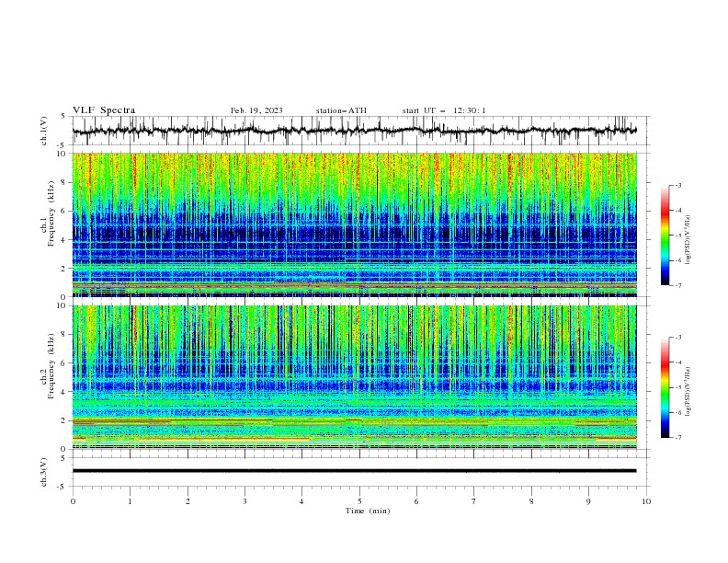Viewport: 728px width, 563px height.
Task: Click the '4' kHz tick of ch.1 spectrogram
Action: pyautogui.click(x=64, y=240)
